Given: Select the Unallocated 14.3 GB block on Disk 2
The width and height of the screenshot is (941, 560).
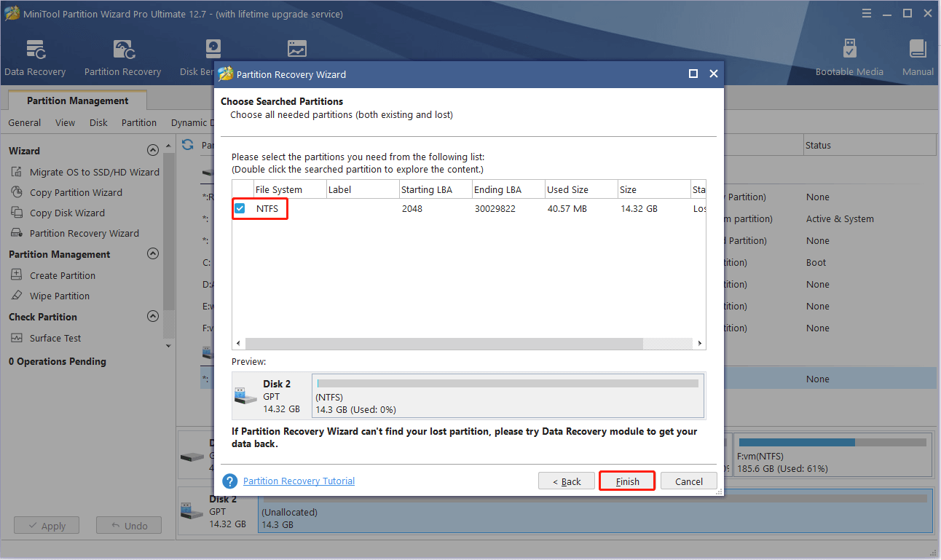Looking at the screenshot, I should 594,511.
